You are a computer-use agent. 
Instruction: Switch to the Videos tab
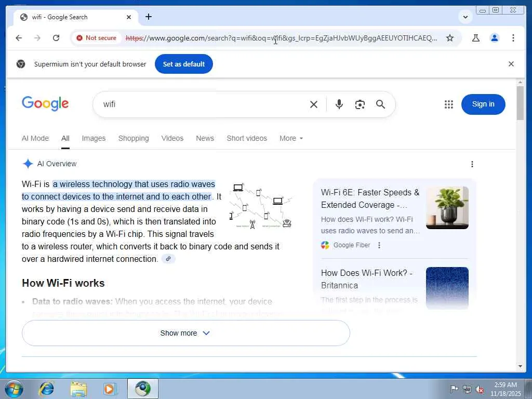pyautogui.click(x=172, y=138)
